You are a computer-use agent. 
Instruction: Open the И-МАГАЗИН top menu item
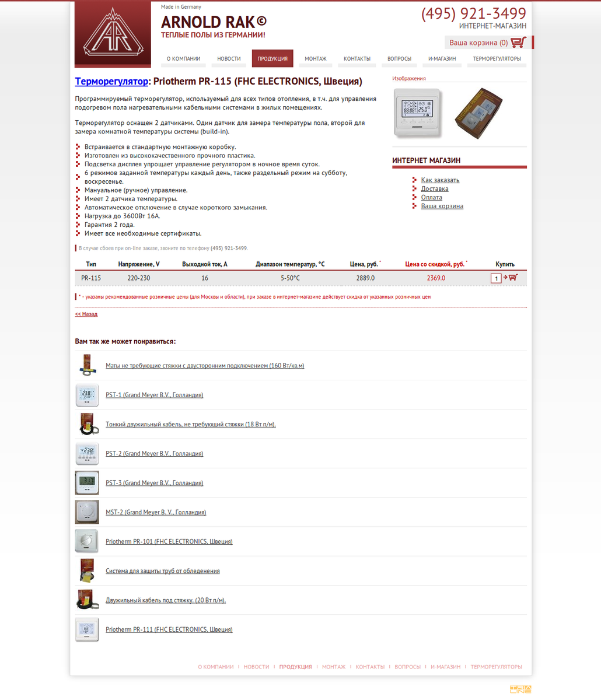point(442,59)
